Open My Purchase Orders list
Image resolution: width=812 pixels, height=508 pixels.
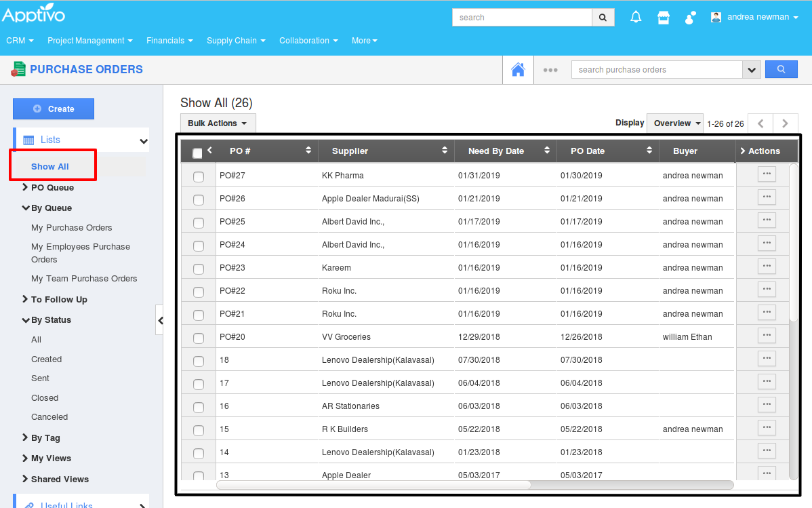(72, 228)
